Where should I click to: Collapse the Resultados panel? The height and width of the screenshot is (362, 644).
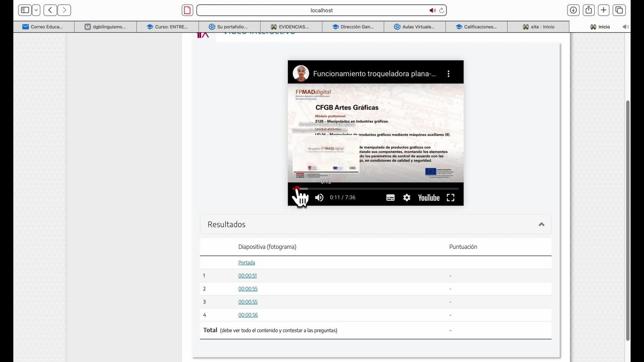coord(541,224)
